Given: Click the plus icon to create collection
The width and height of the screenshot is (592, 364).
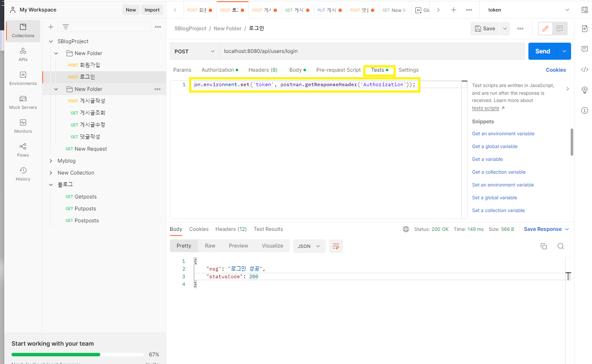Looking at the screenshot, I should 51,27.
